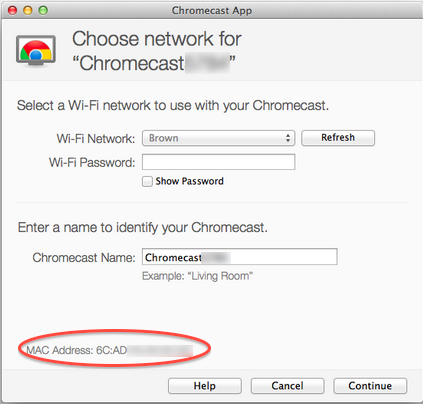Refresh the Wi-Fi network list
The image size is (423, 404).
[338, 138]
